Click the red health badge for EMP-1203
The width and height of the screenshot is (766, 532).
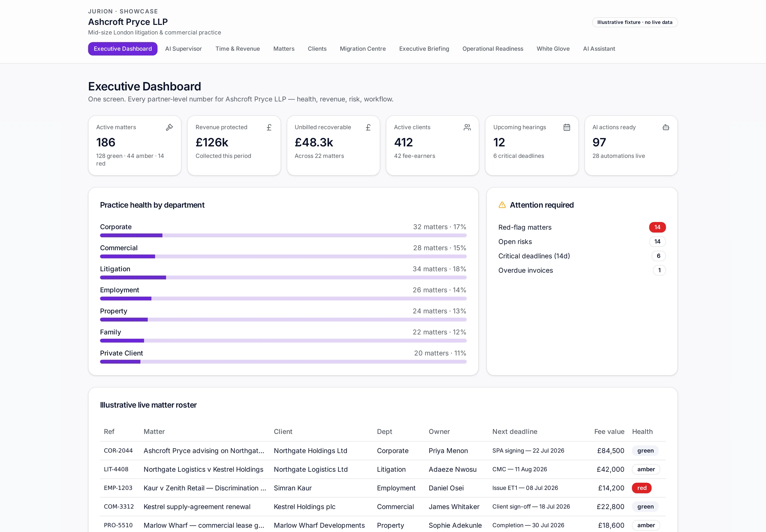point(642,488)
